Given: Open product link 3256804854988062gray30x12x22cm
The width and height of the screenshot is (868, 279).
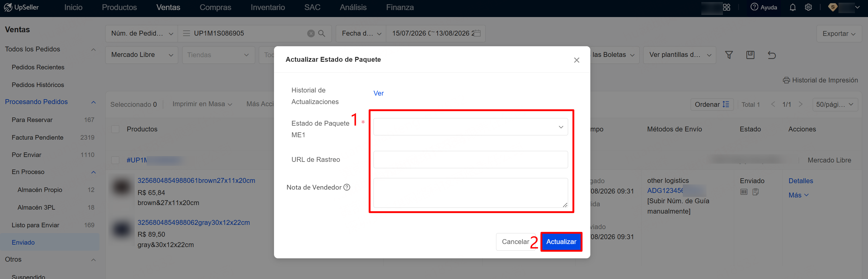Looking at the screenshot, I should tap(193, 222).
